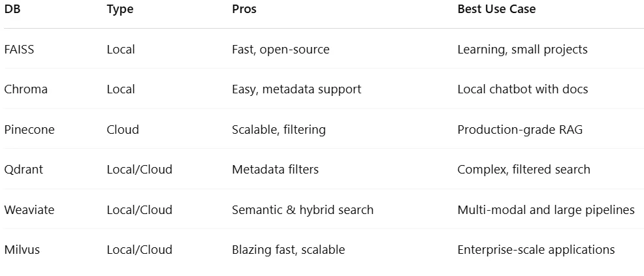Screen dimensions: 644x276
Task: Click 'Fast, open-source' pros text
Action: pos(281,50)
